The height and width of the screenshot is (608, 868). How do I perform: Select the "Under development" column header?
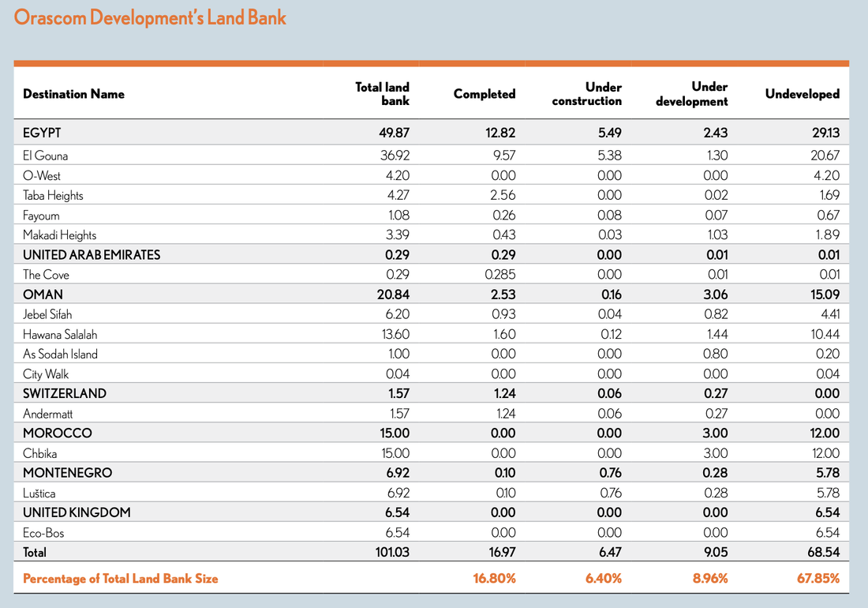point(691,94)
